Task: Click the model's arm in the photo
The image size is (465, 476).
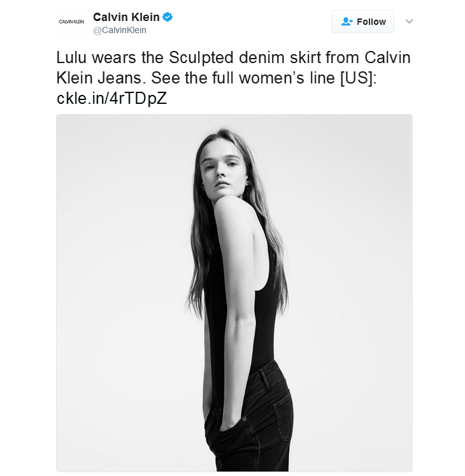Action: pyautogui.click(x=239, y=303)
